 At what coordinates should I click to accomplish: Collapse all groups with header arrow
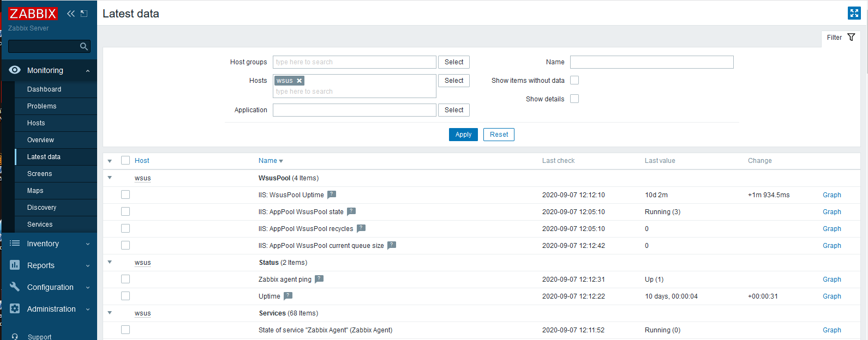click(x=110, y=161)
